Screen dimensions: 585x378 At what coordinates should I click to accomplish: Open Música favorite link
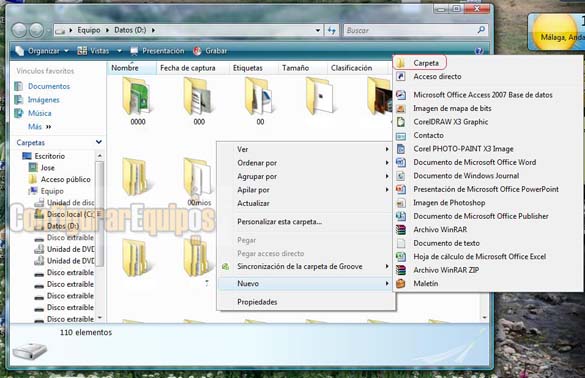coord(40,113)
